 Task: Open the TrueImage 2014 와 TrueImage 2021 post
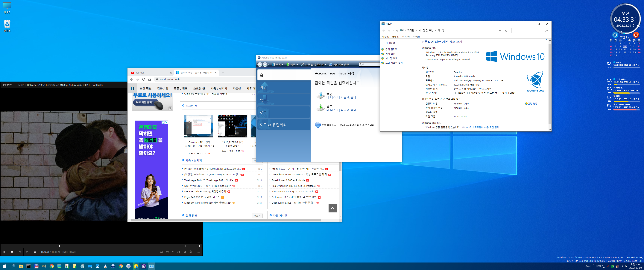209,180
